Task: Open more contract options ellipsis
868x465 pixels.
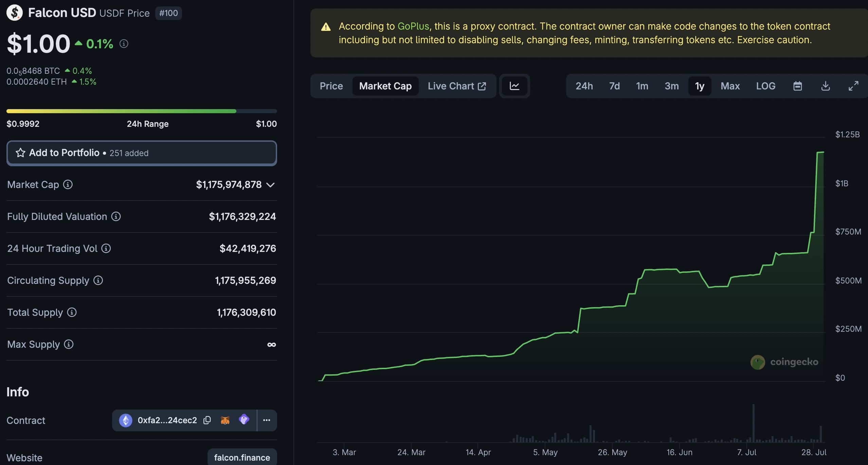Action: point(267,420)
